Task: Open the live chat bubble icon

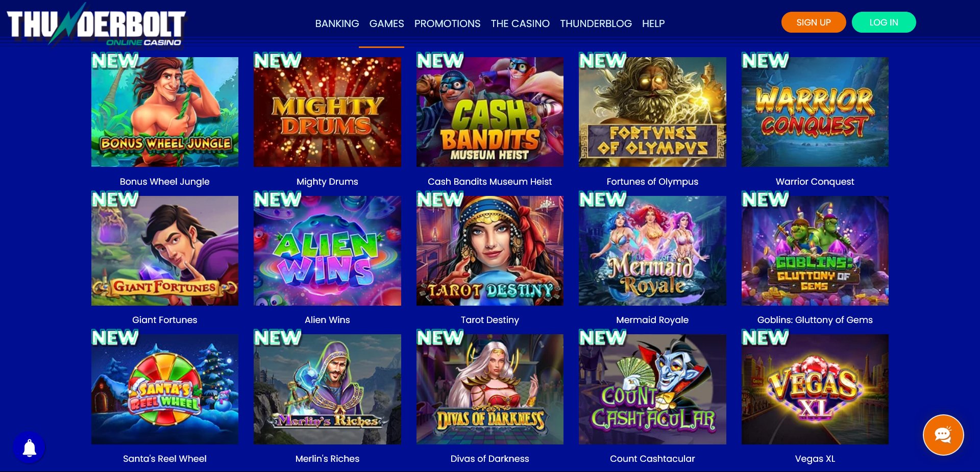Action: click(x=943, y=435)
